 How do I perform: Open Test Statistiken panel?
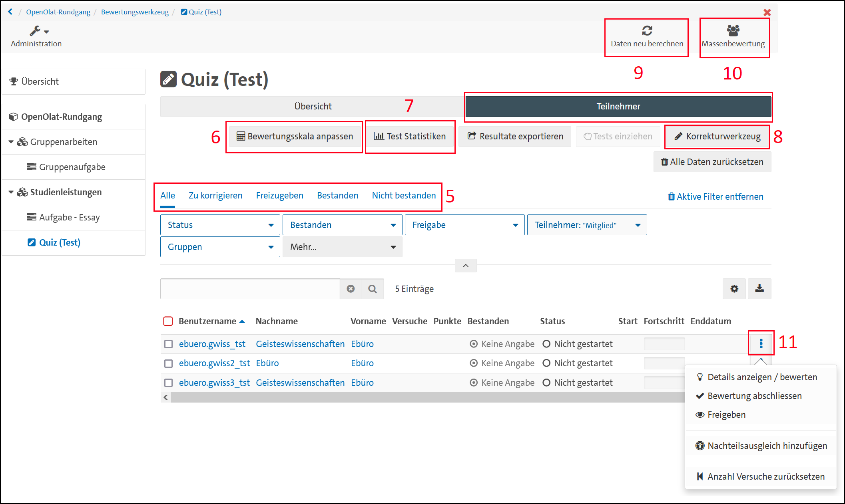[411, 136]
